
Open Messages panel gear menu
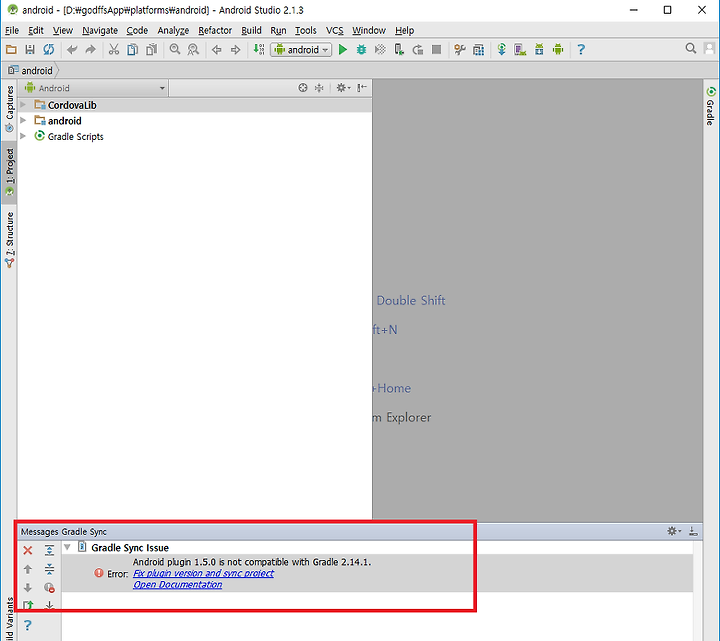pos(674,531)
